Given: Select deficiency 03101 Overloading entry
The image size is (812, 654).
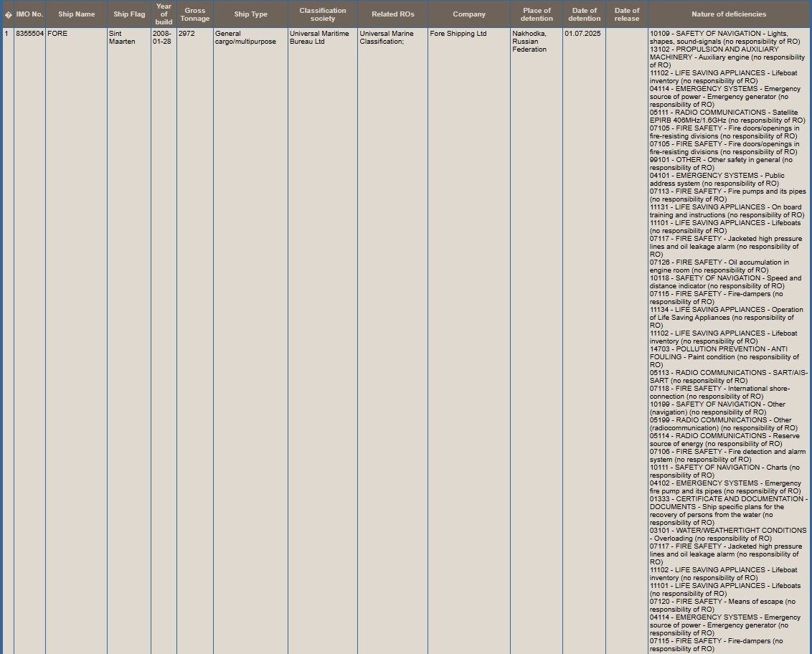Looking at the screenshot, I should tap(726, 534).
